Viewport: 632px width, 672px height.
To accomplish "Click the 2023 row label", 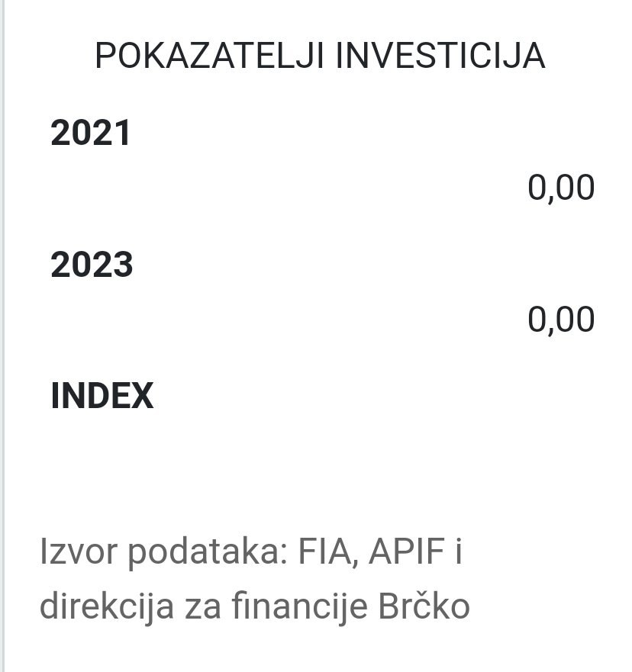I will [92, 265].
